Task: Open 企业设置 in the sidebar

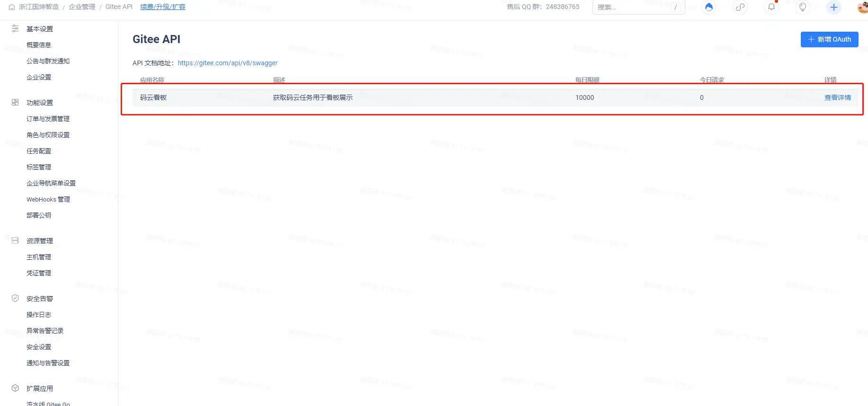Action: point(39,77)
